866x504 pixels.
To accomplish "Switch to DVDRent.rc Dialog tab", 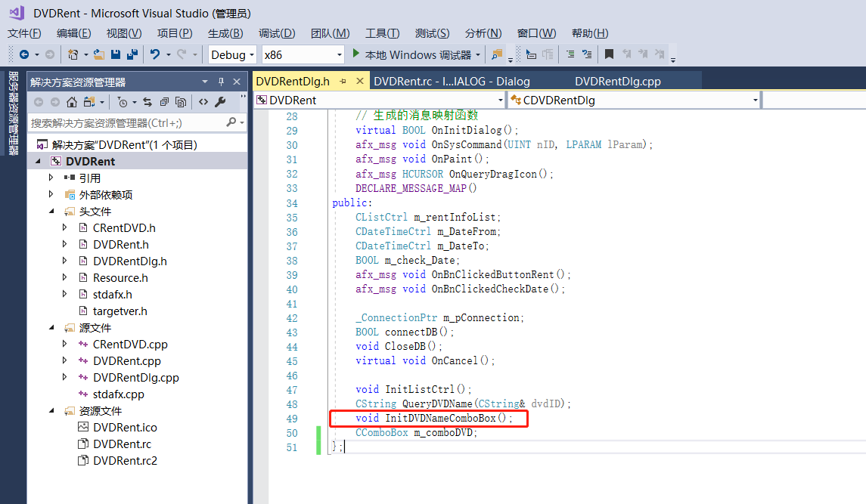I will pos(452,81).
